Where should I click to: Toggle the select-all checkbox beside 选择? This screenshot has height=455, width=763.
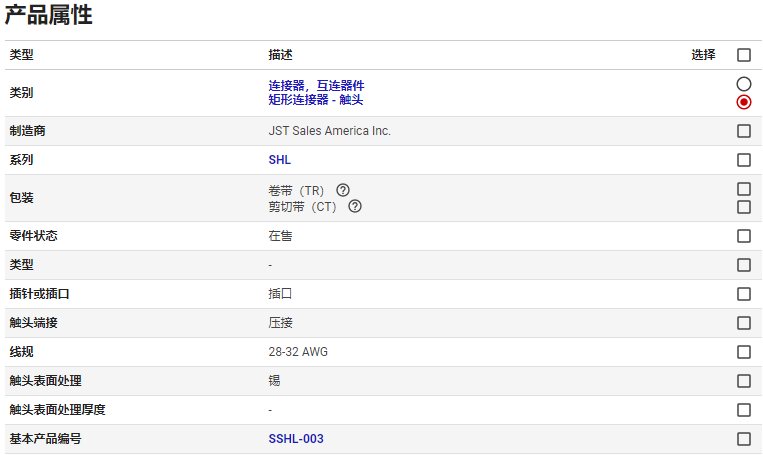[x=743, y=55]
